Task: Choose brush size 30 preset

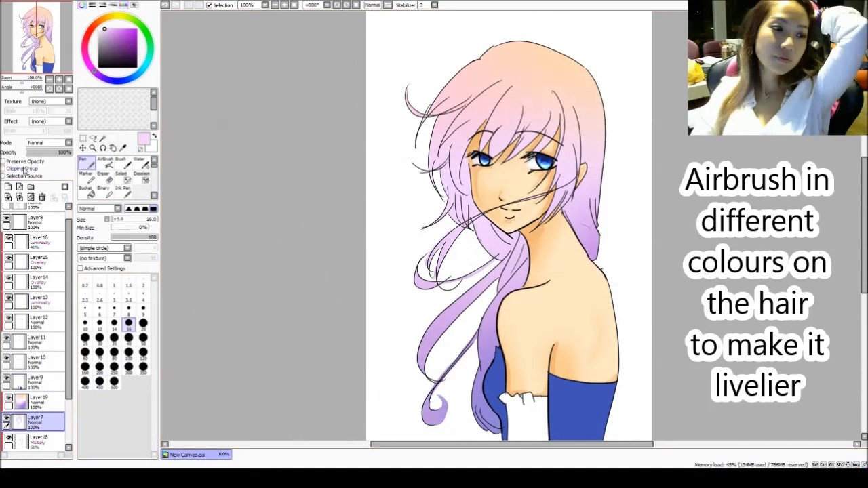Action: point(100,340)
